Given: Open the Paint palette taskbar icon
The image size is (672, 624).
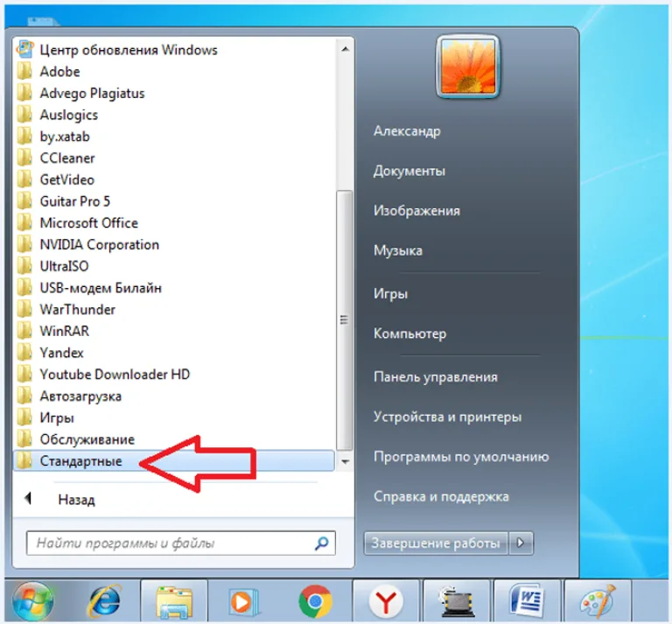Looking at the screenshot, I should coord(598,602).
